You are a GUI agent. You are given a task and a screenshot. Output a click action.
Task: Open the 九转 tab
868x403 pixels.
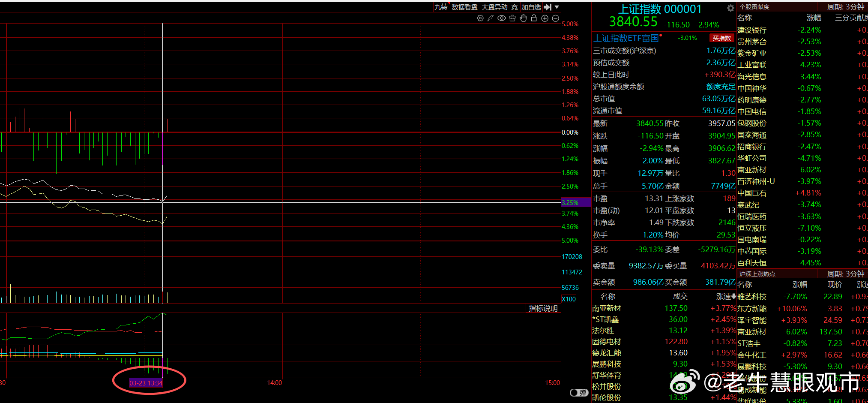point(441,7)
